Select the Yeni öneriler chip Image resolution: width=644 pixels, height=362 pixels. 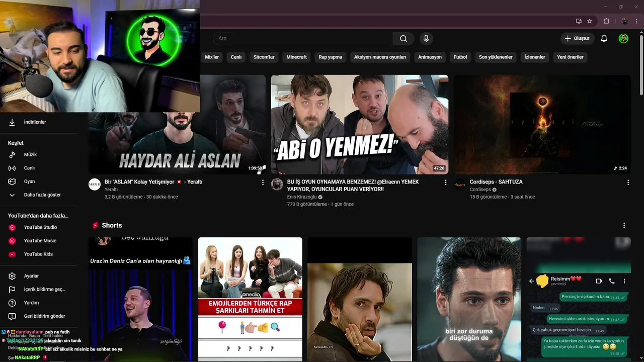[571, 57]
